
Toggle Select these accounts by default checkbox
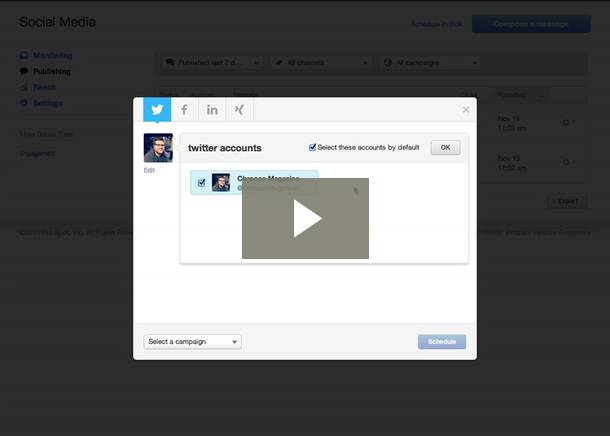coord(312,147)
